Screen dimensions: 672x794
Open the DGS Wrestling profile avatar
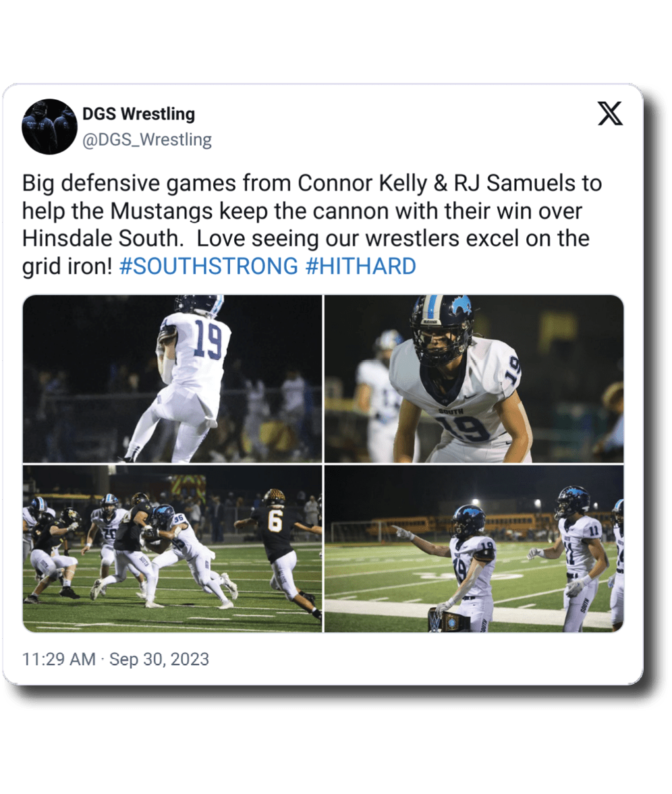(49, 127)
